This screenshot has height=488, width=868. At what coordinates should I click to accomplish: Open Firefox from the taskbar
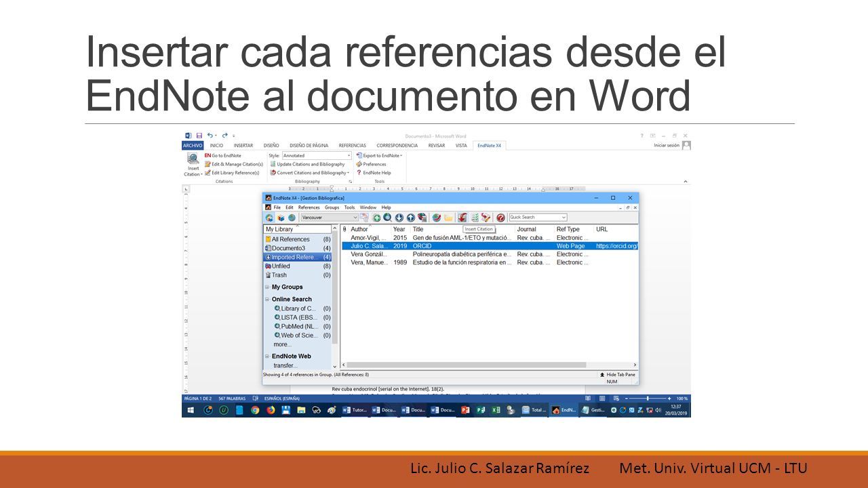271,410
